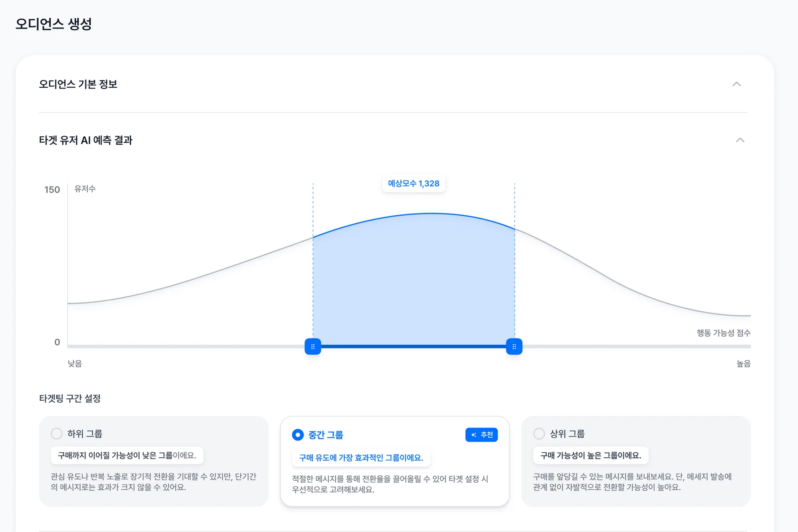Click the 구매 유도에 가장 효과적인 그룹 tag

(361, 458)
